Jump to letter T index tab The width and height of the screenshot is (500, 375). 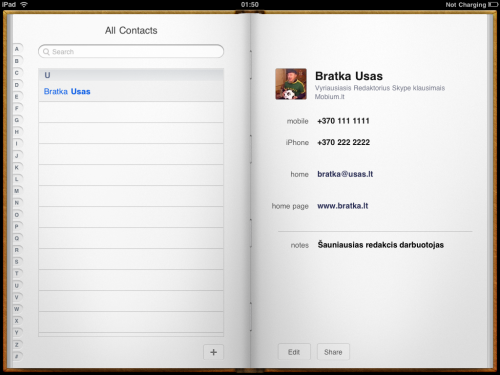coord(17,274)
